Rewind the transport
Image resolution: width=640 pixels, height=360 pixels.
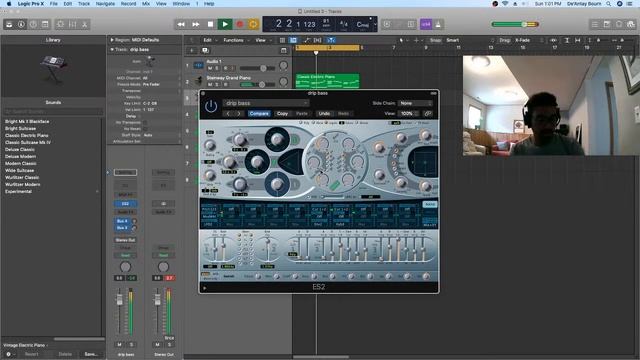click(x=181, y=24)
